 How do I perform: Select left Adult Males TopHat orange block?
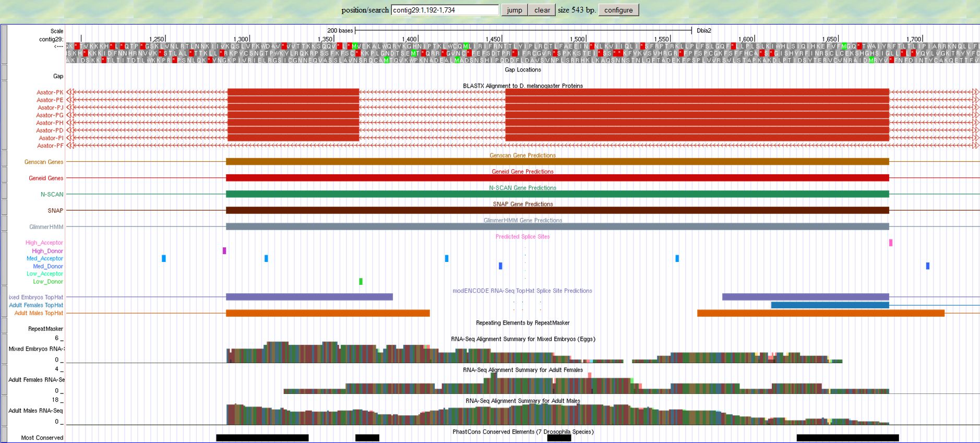coord(328,313)
